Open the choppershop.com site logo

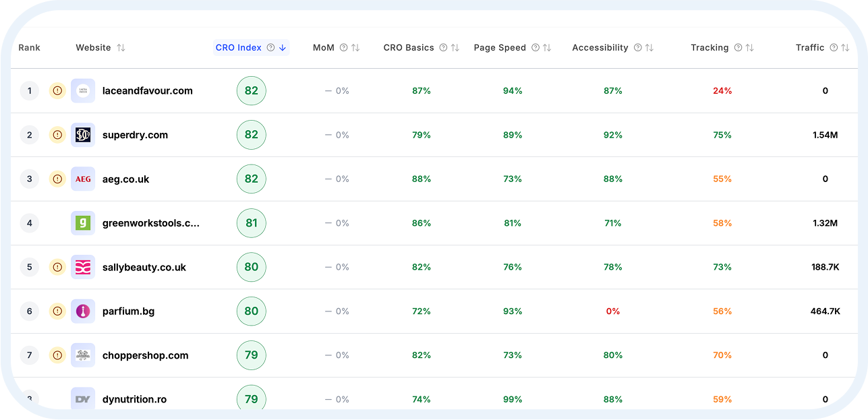click(x=83, y=355)
